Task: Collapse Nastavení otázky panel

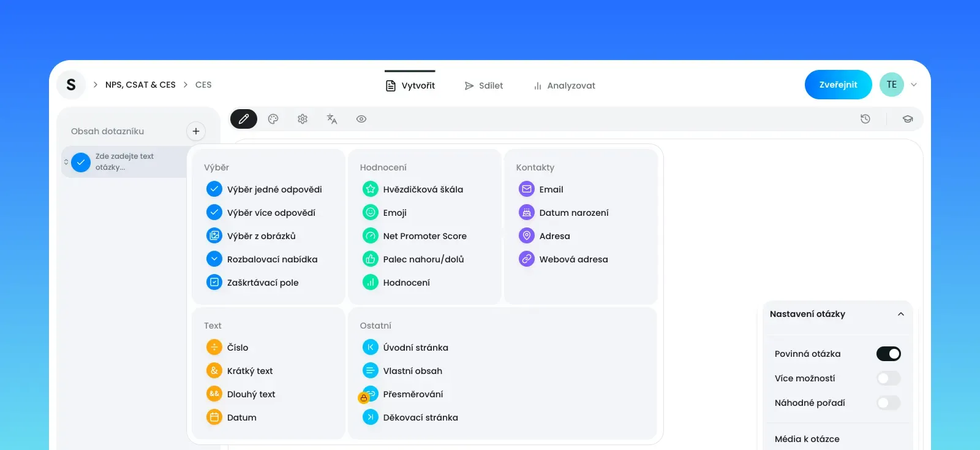Action: pos(900,314)
